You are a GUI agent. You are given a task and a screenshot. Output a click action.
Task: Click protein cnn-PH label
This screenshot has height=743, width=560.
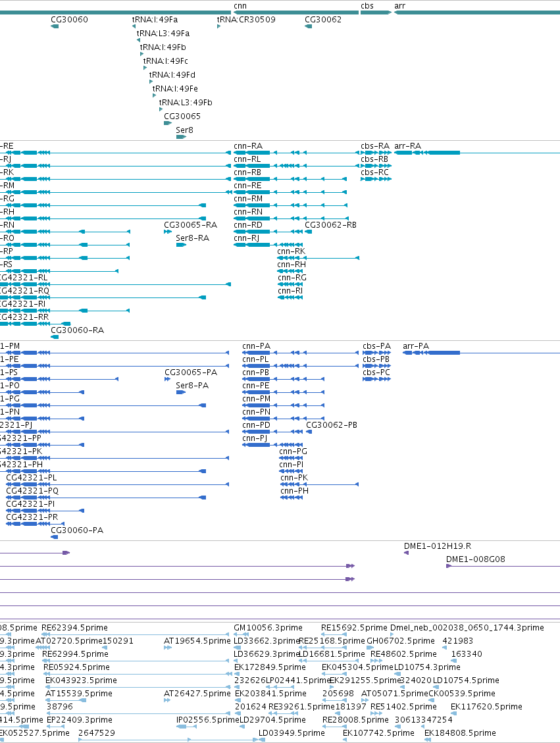click(295, 491)
